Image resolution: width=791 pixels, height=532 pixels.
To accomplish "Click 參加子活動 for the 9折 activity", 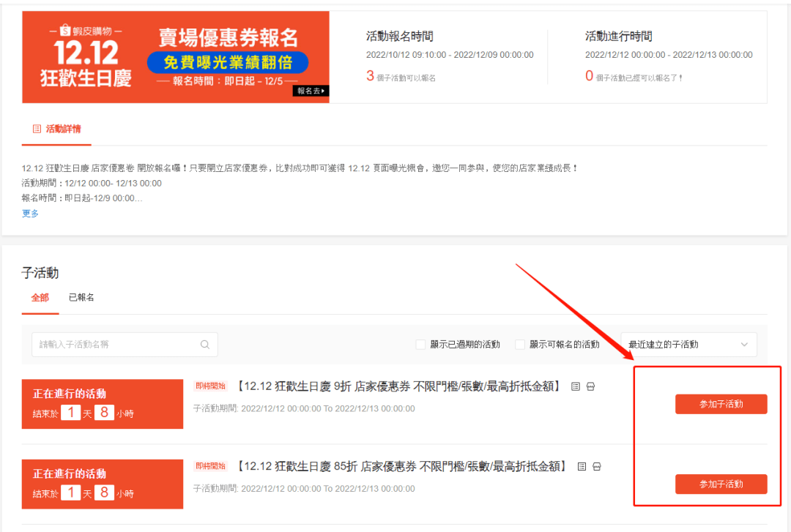I will click(x=721, y=404).
